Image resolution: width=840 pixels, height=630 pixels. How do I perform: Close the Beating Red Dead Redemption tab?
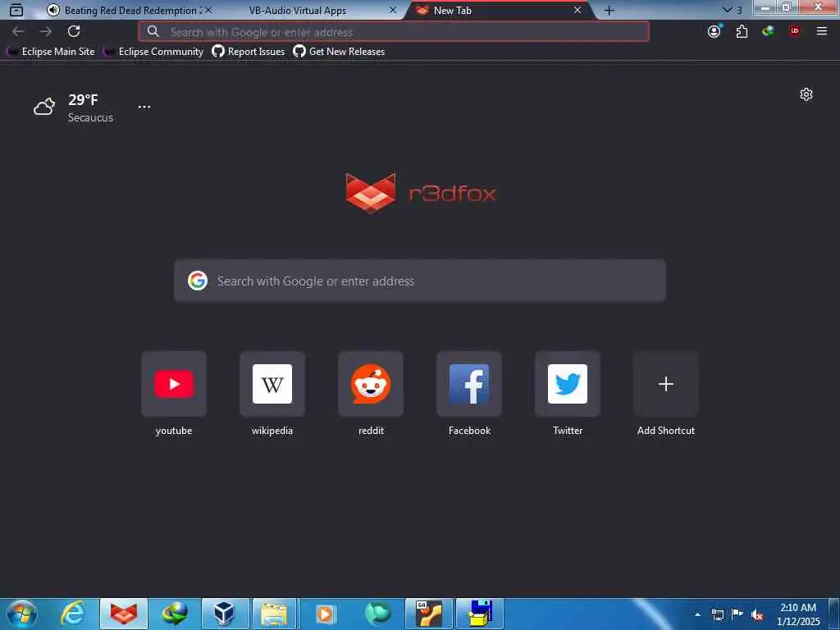[208, 10]
